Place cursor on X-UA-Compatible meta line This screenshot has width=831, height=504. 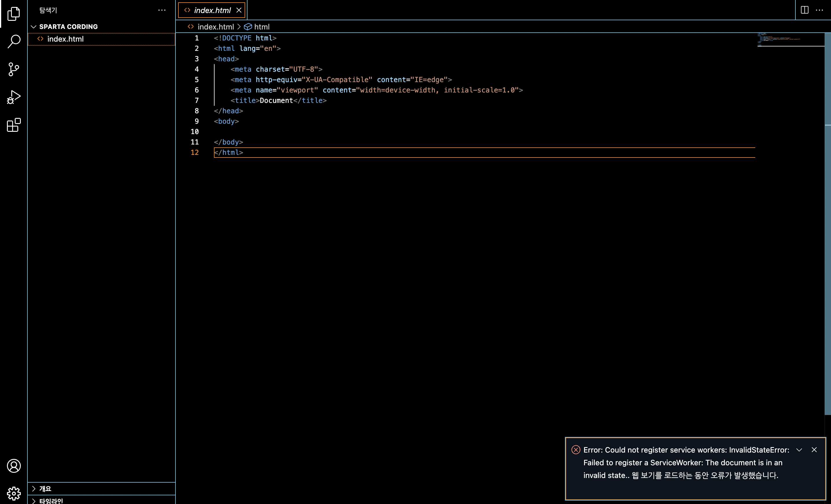(x=341, y=80)
